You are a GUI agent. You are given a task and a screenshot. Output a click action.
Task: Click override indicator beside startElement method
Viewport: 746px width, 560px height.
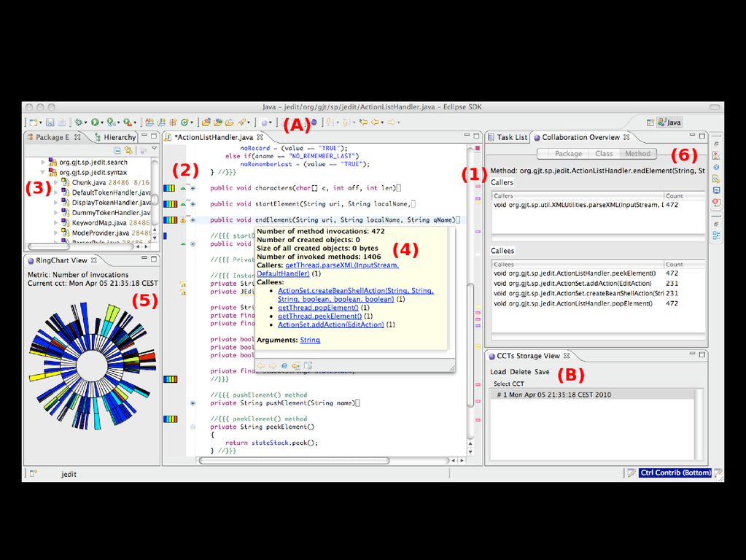[x=183, y=204]
